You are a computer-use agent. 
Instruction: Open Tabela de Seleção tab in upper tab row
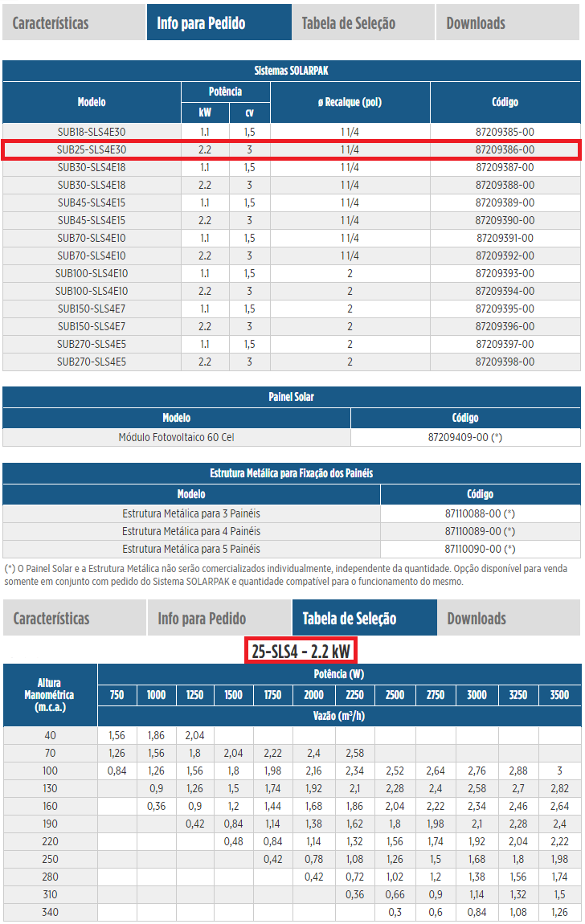363,22
